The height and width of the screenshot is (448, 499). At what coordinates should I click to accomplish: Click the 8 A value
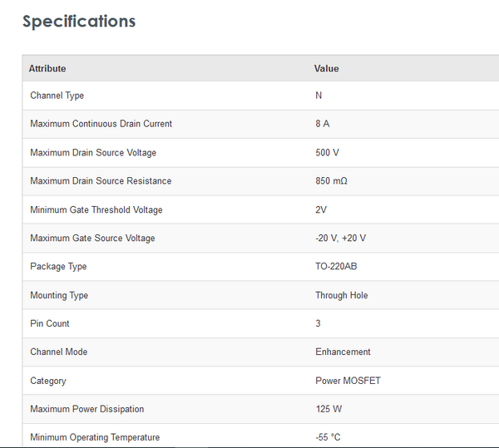[322, 124]
